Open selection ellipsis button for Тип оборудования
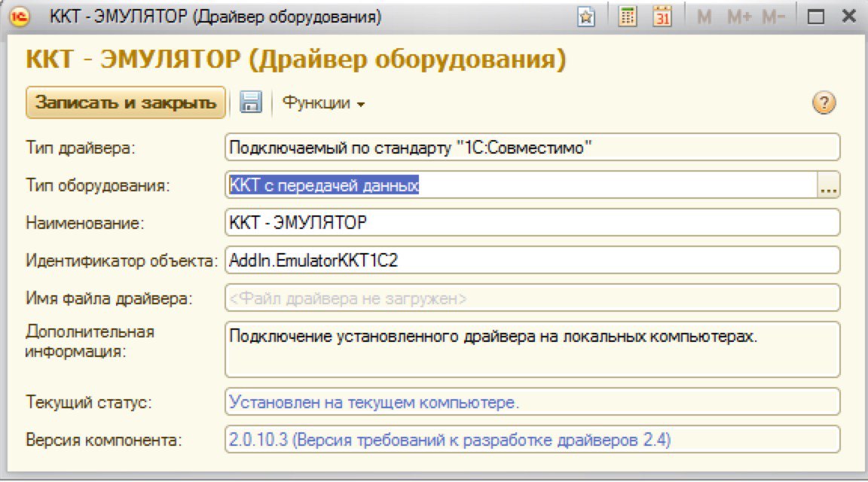The image size is (868, 482). click(x=829, y=185)
